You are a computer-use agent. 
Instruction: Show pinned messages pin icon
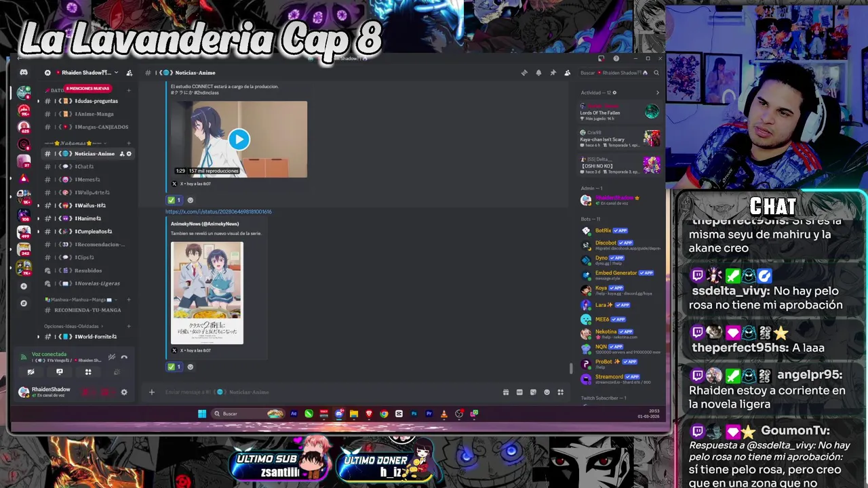(553, 73)
